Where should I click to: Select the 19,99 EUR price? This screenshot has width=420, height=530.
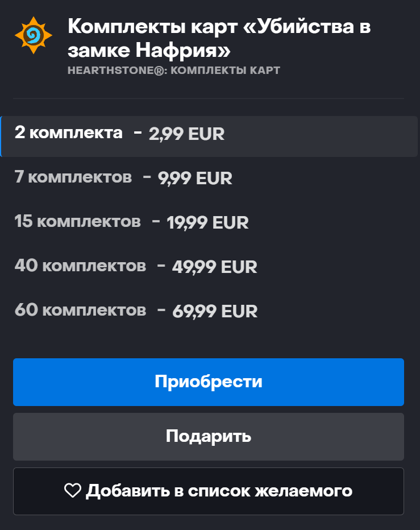[207, 222]
